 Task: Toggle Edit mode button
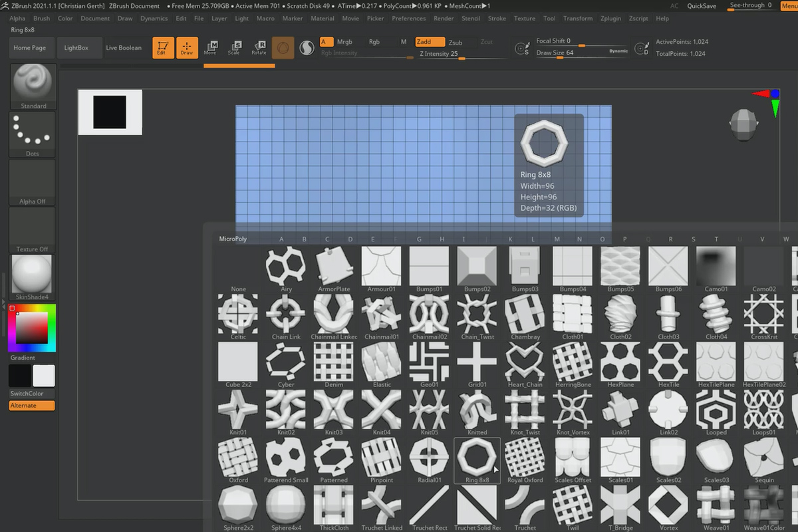pos(163,48)
